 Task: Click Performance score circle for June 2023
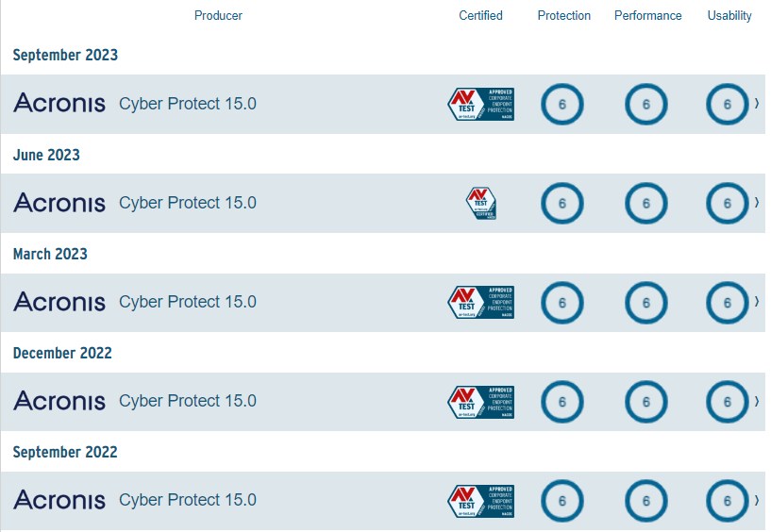click(x=646, y=204)
